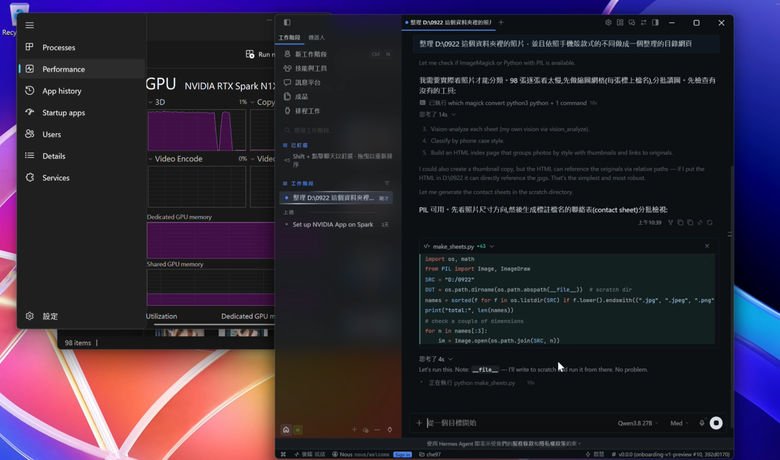The height and width of the screenshot is (460, 780).
Task: Click the pin icon at sidebar bottom
Action: pyautogui.click(x=390, y=430)
